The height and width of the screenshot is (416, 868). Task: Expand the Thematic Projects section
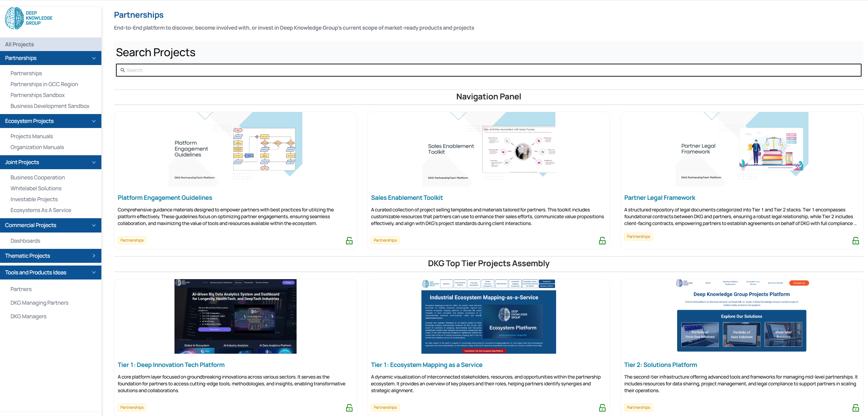(x=94, y=256)
